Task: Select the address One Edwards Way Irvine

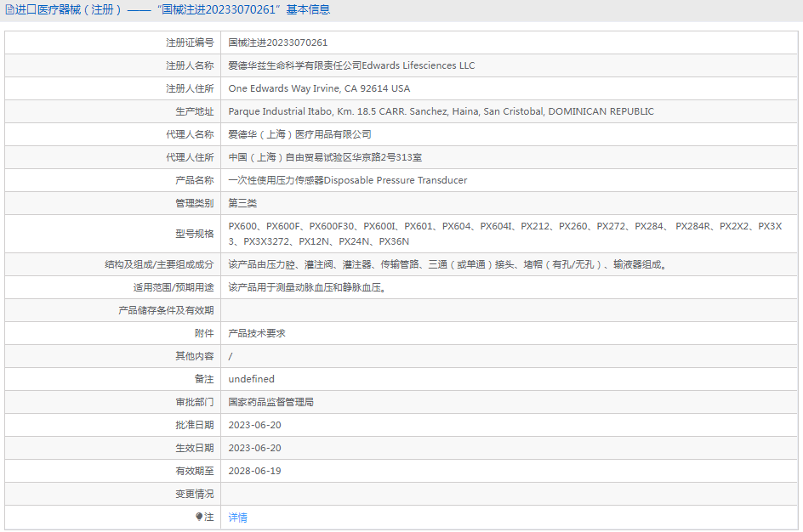Action: point(319,88)
